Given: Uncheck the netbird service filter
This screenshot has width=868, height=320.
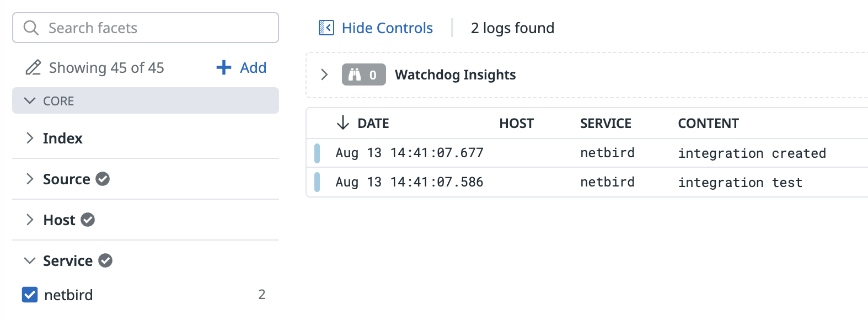Looking at the screenshot, I should tap(29, 295).
